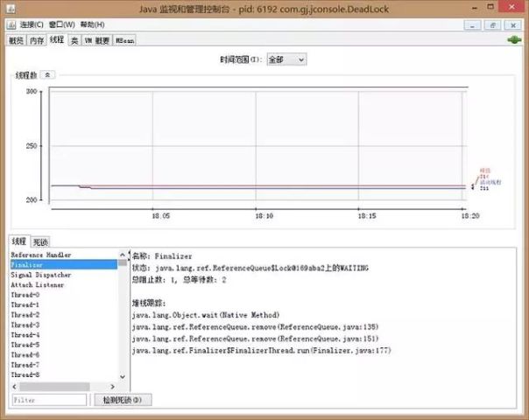Image resolution: width=529 pixels, height=420 pixels.
Task: Switch to the 内存 tab
Action: pos(37,40)
